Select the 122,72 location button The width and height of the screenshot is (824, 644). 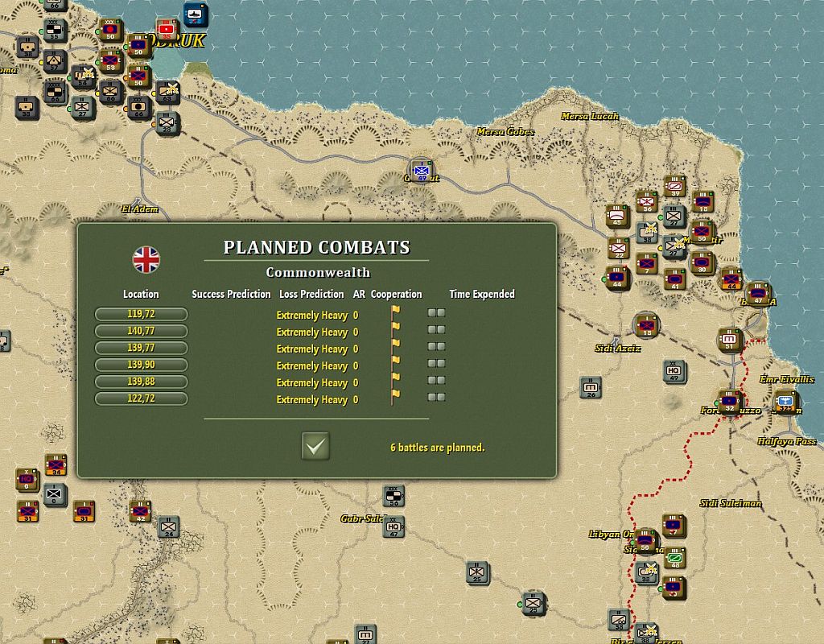point(141,398)
